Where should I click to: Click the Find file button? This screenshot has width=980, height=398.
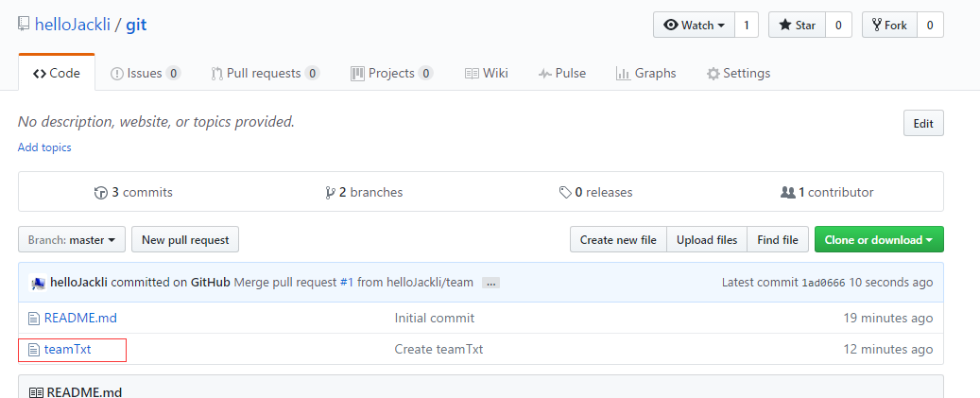(778, 239)
